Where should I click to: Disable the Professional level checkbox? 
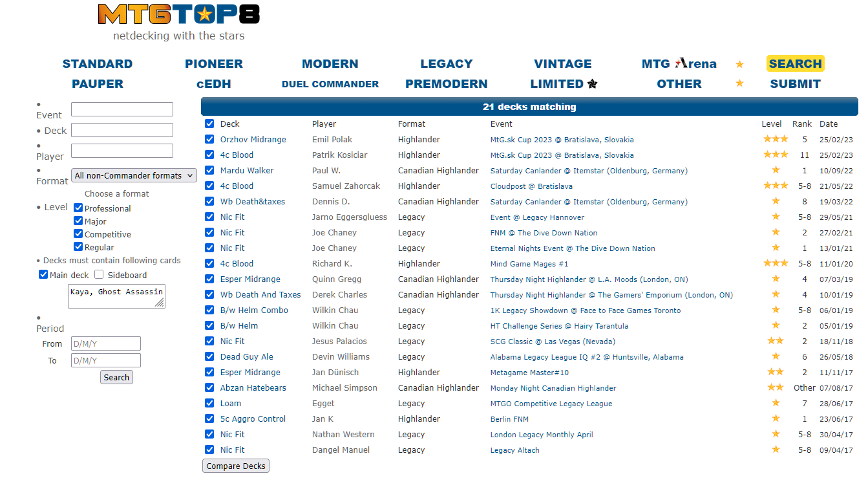78,208
